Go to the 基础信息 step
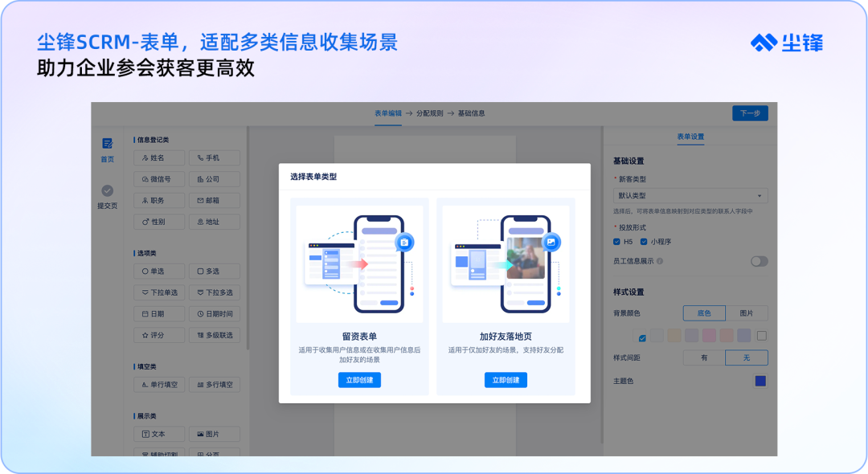The width and height of the screenshot is (868, 474). pos(471,113)
